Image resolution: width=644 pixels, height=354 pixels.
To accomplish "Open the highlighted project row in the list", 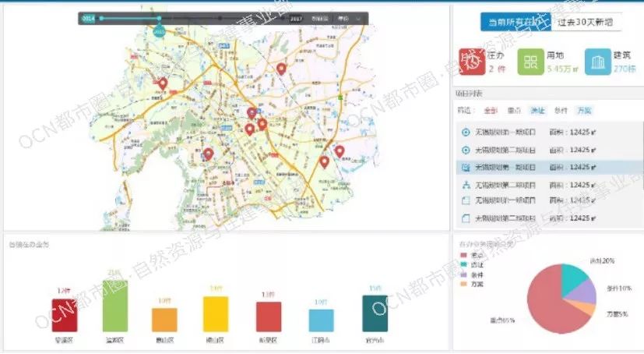I will (550, 168).
